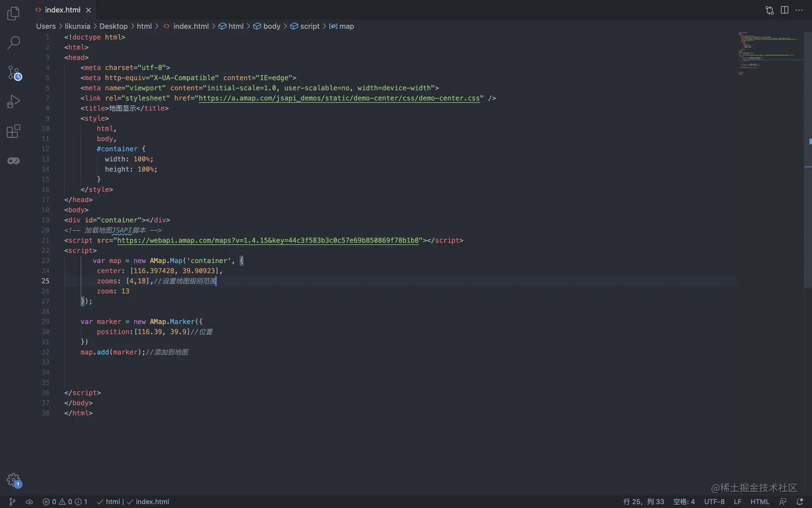Follow the webapi.amap.com maps script link
The width and height of the screenshot is (812, 508).
tap(268, 240)
